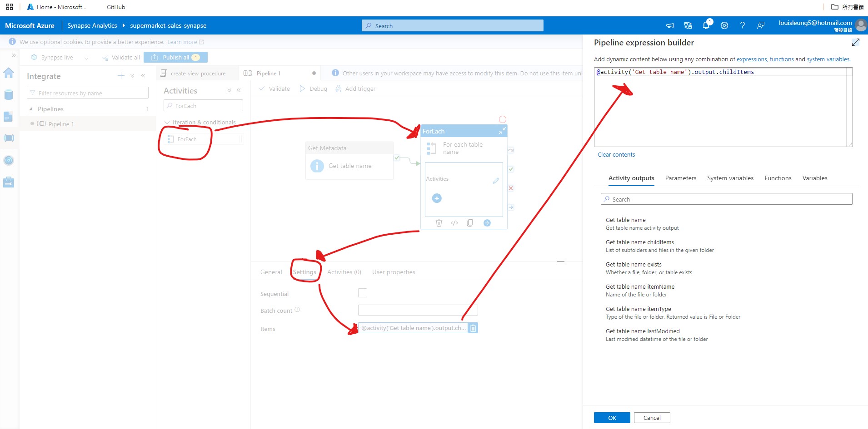The height and width of the screenshot is (429, 868).
Task: Select the Integrate hub icon
Action: click(x=9, y=138)
